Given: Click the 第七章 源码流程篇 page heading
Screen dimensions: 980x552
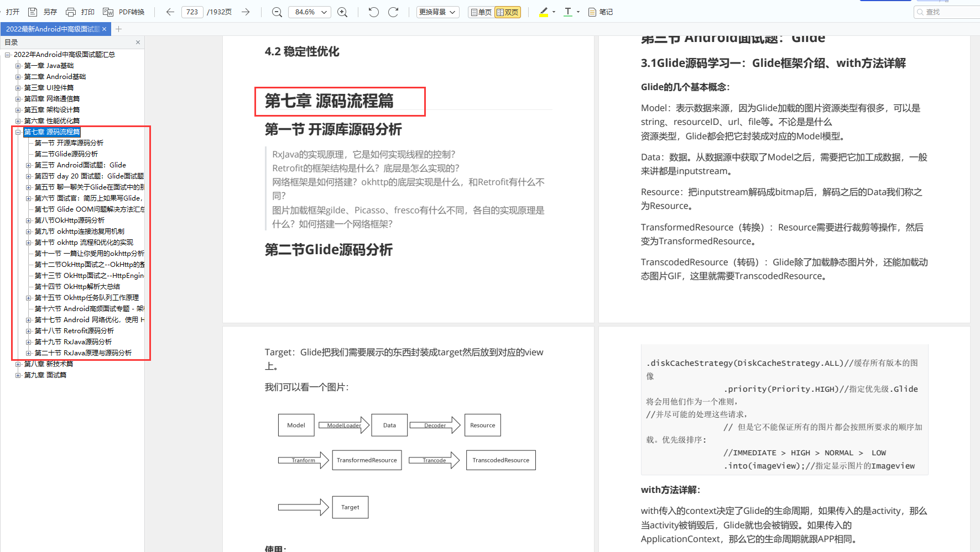Looking at the screenshot, I should [329, 101].
